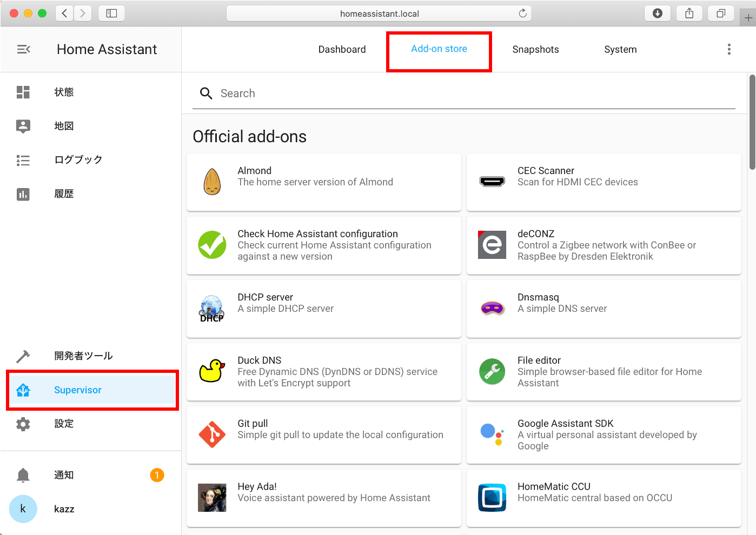This screenshot has height=535, width=756.
Task: Click the green checkmark configuration icon
Action: pos(212,245)
